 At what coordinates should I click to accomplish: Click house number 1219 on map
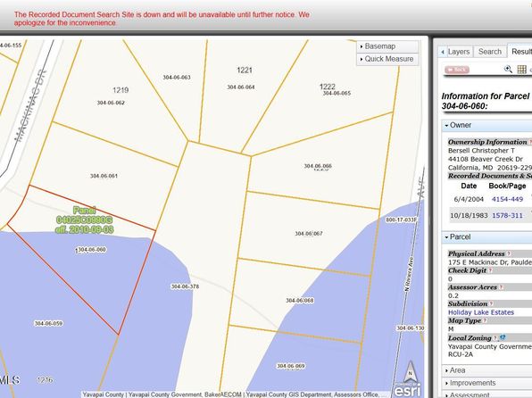pyautogui.click(x=121, y=90)
